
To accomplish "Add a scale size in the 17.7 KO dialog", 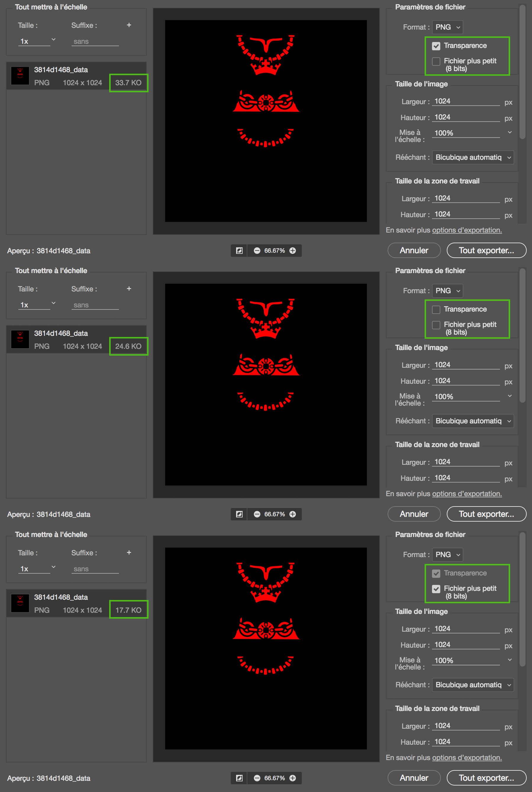I will coord(129,553).
